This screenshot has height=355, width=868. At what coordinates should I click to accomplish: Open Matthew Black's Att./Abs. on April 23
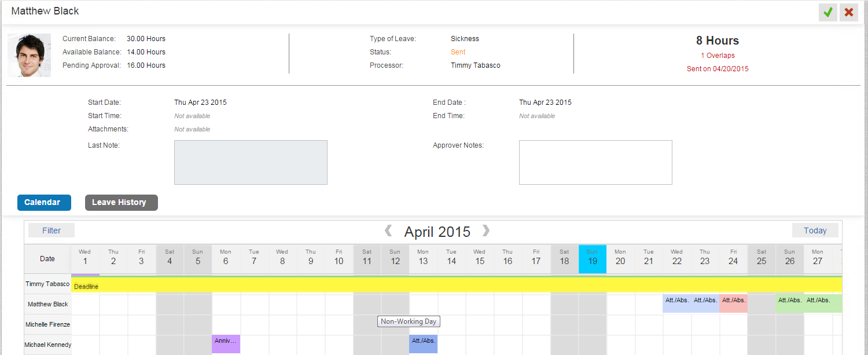tap(705, 303)
